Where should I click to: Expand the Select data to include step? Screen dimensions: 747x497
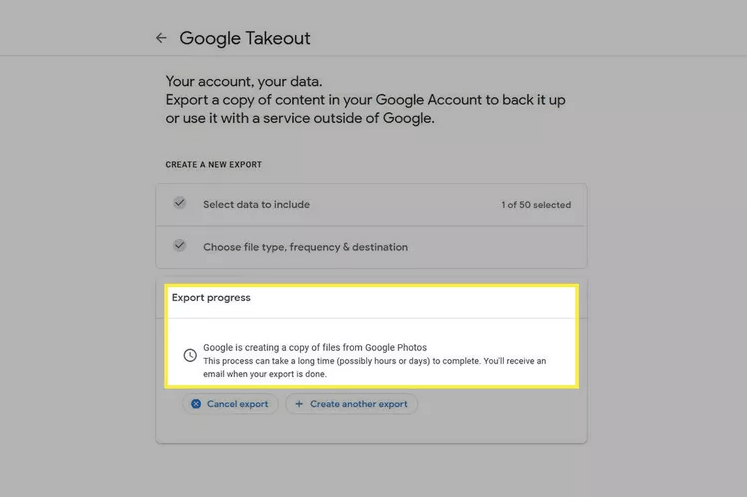click(x=256, y=204)
